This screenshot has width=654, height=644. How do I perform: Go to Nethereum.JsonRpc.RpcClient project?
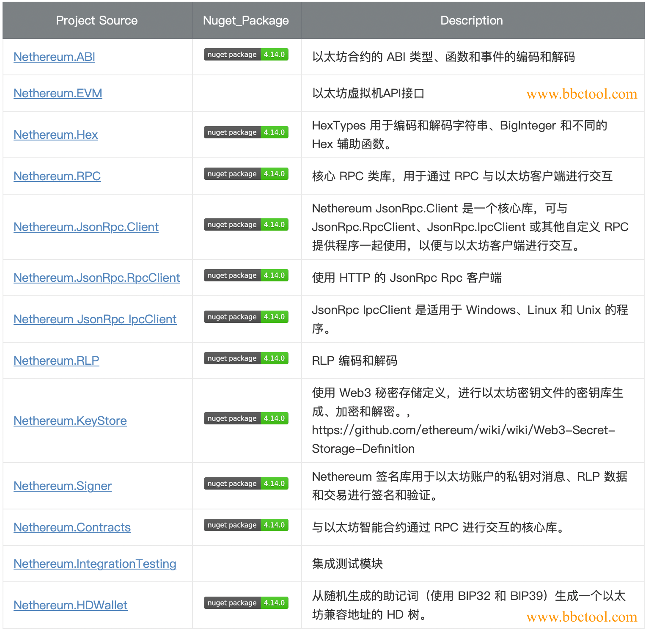(x=96, y=278)
